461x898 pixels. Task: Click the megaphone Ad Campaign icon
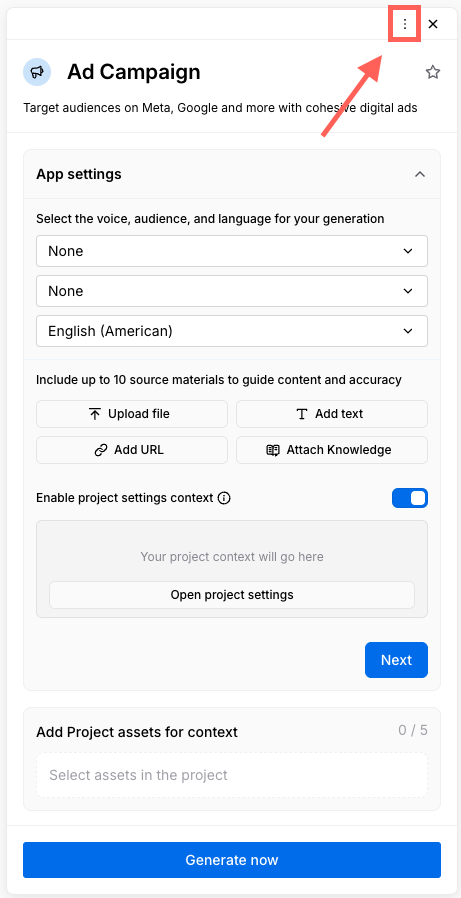click(37, 72)
